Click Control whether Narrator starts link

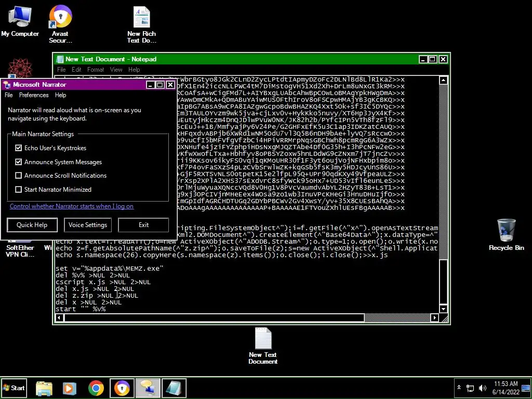pyautogui.click(x=72, y=206)
